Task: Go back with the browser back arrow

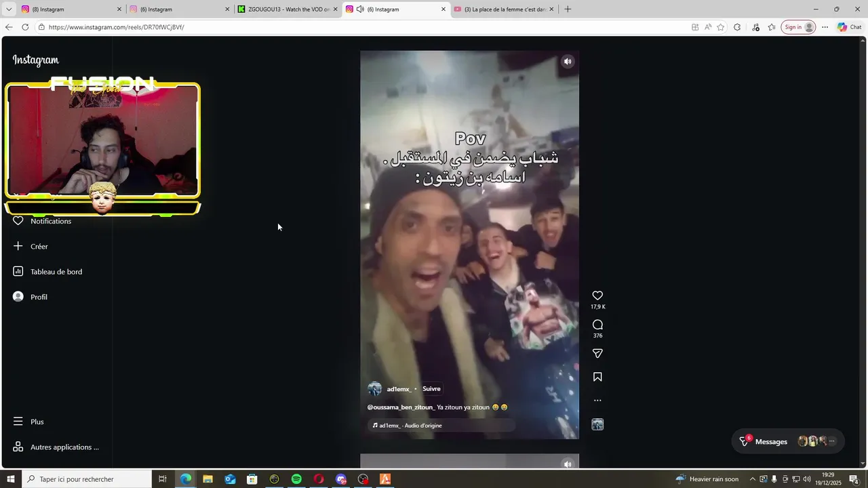Action: [8, 27]
